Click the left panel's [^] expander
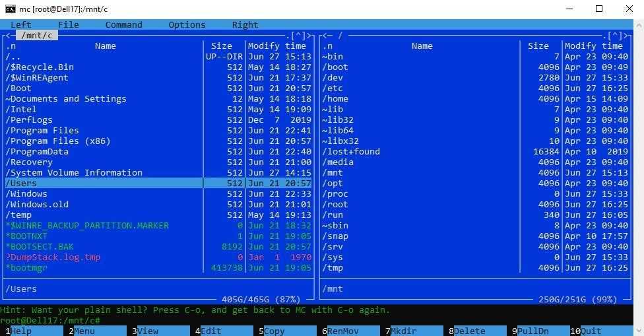 [298, 36]
